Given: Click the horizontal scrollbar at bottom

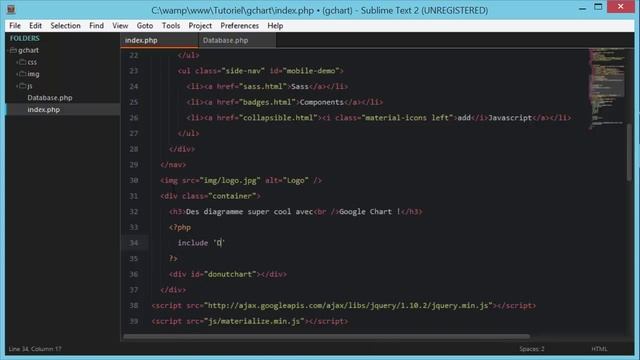Looking at the screenshot, I should 327,337.
